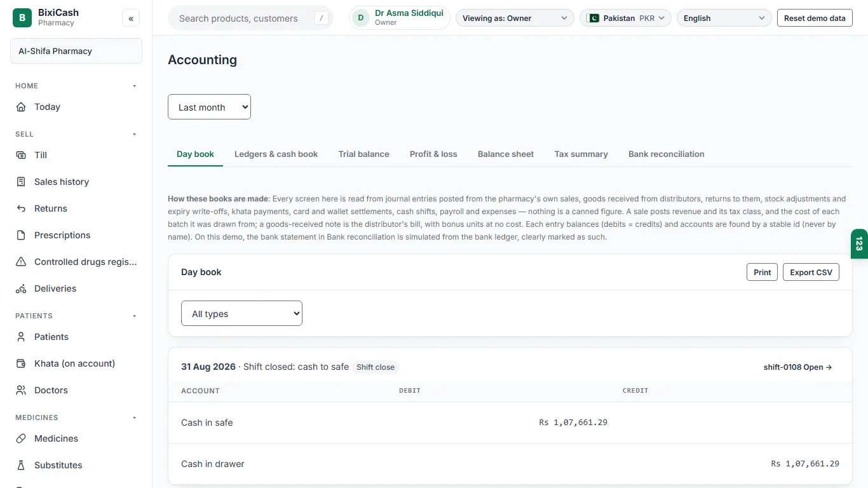Image resolution: width=868 pixels, height=488 pixels.
Task: Switch to the Bank reconciliation tab
Action: click(666, 154)
